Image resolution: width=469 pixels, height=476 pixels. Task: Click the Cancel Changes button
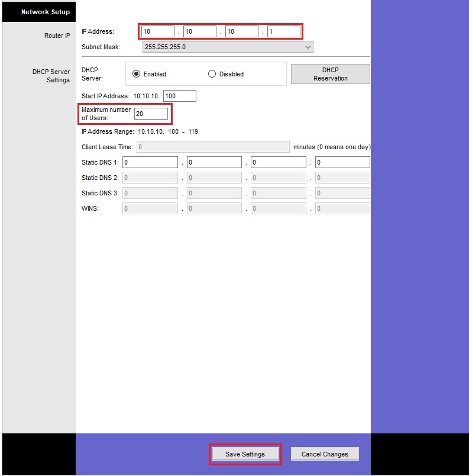tap(325, 454)
